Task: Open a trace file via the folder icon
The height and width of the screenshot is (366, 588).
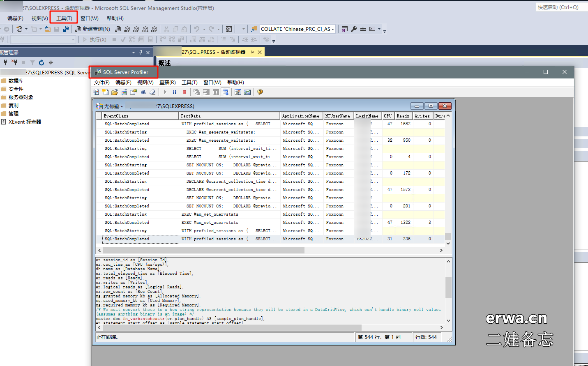Action: 115,92
